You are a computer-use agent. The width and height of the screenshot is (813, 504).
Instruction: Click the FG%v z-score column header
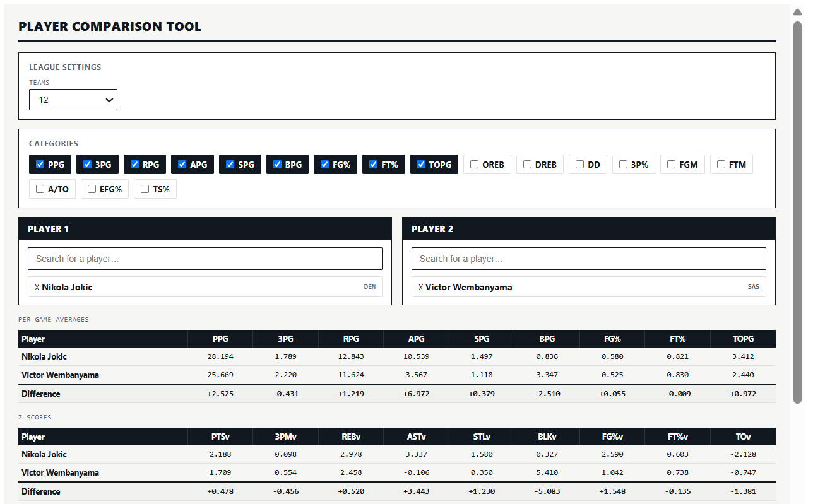pos(612,437)
